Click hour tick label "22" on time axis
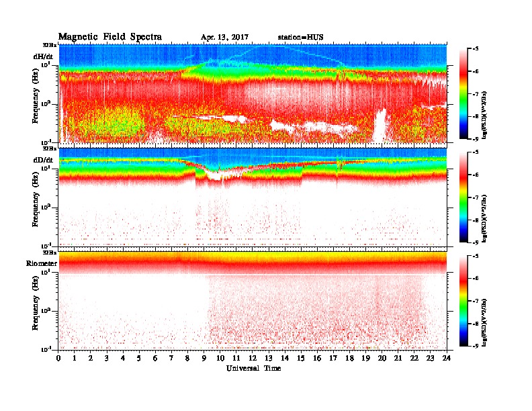The height and width of the screenshot is (411, 532). 414,359
